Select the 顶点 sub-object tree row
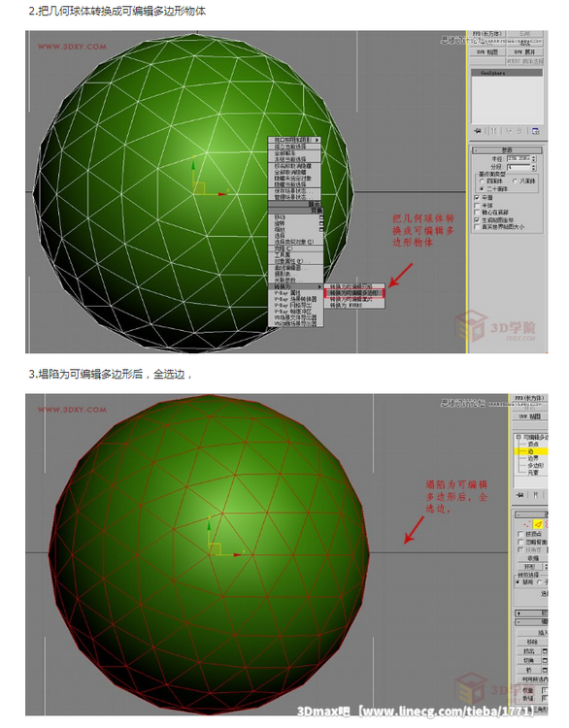 point(533,445)
